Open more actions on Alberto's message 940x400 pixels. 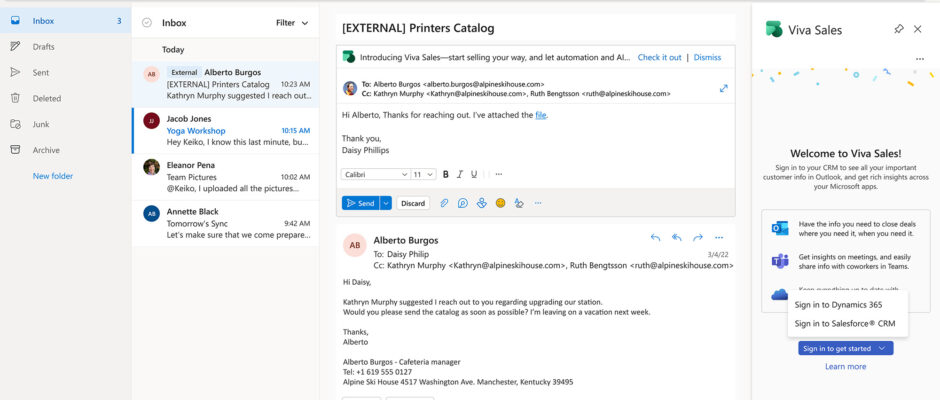[719, 237]
